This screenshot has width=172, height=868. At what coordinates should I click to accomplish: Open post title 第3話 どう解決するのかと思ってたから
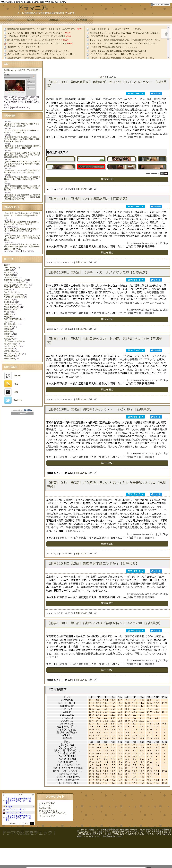(x=106, y=485)
